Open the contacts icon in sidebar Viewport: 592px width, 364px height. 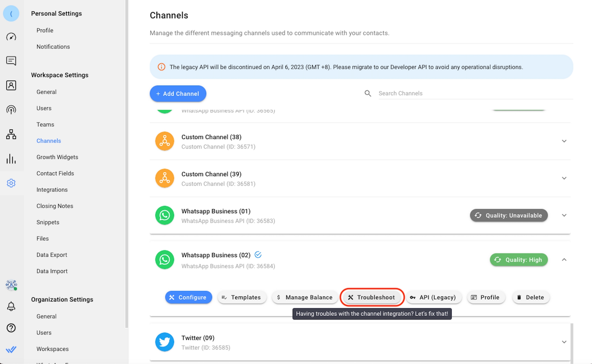11,85
